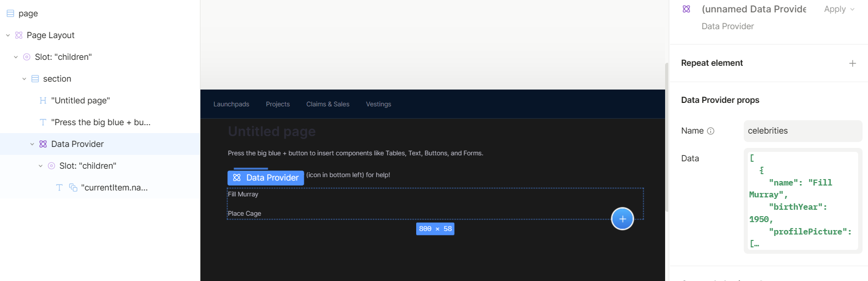Collapse the section tree node

point(24,79)
